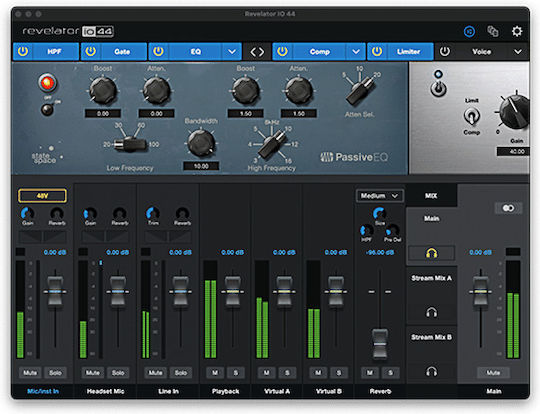
Task: Toggle the stereo link icon above Main
Action: click(x=508, y=208)
